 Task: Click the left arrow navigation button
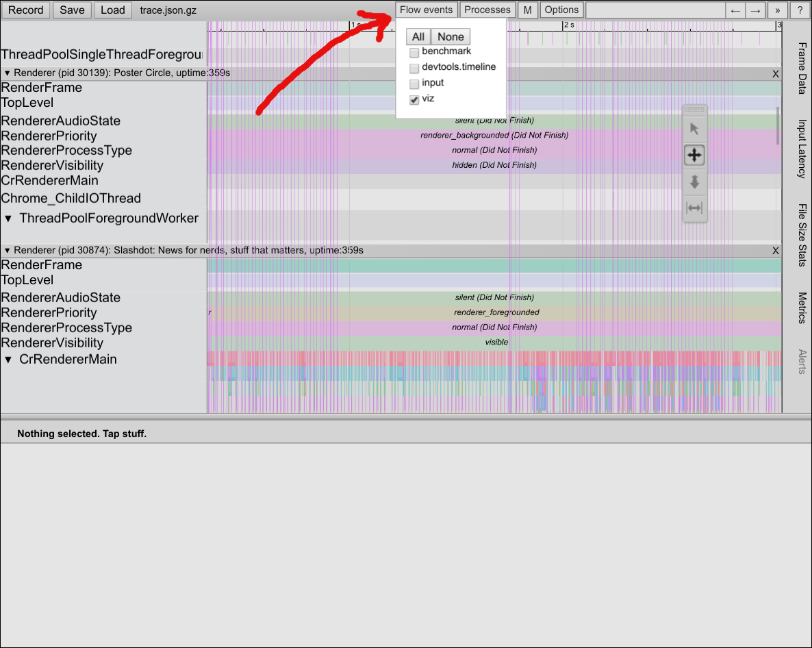click(x=735, y=10)
